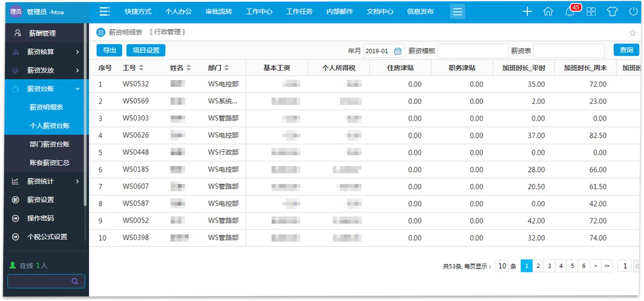Toggle the favorite star for 薪资明细表 page
Image resolution: width=644 pixels, height=301 pixels.
(633, 32)
